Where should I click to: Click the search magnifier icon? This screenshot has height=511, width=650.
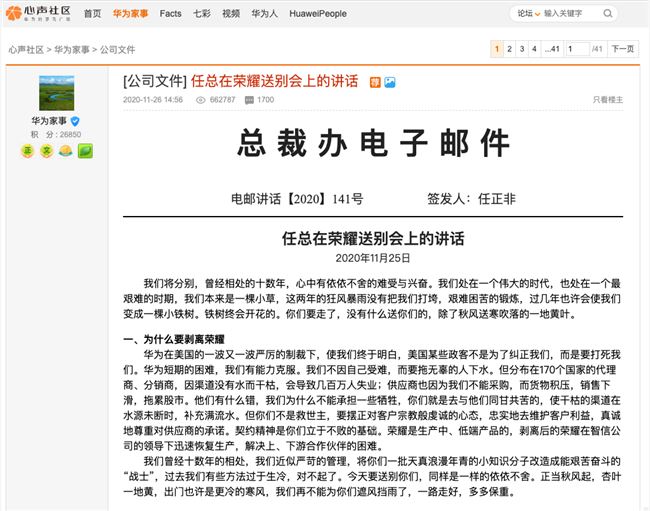pyautogui.click(x=608, y=14)
